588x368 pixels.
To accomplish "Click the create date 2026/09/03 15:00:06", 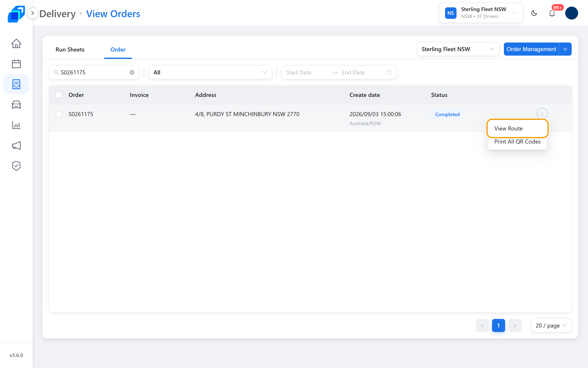I will [x=375, y=114].
